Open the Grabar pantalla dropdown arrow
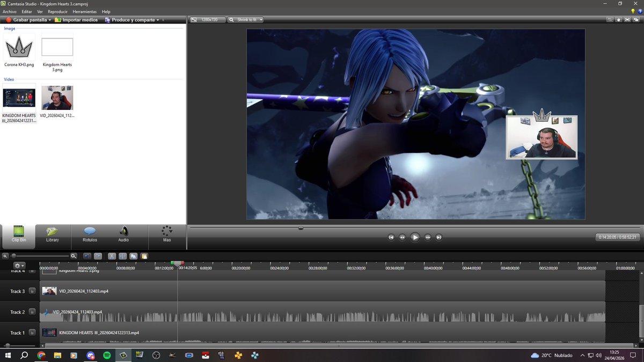 pyautogui.click(x=50, y=20)
